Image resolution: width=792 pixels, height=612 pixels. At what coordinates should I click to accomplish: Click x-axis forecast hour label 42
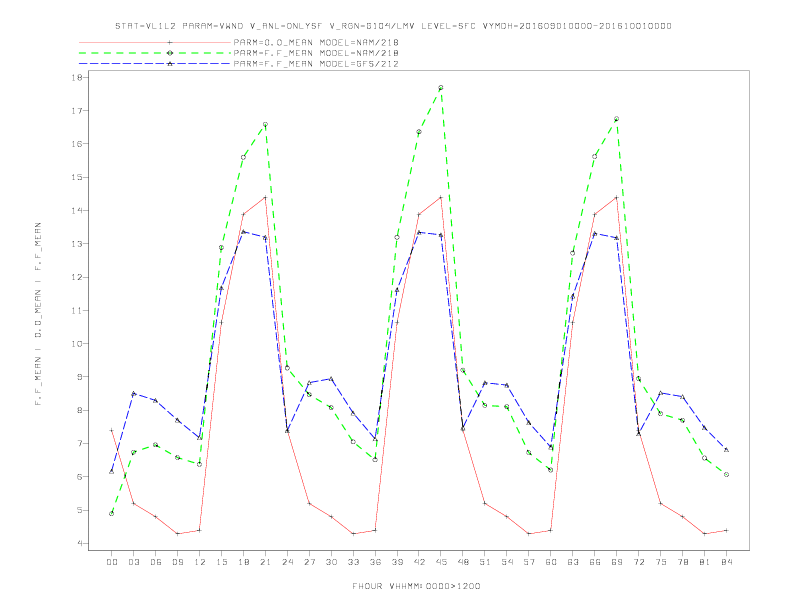click(419, 562)
